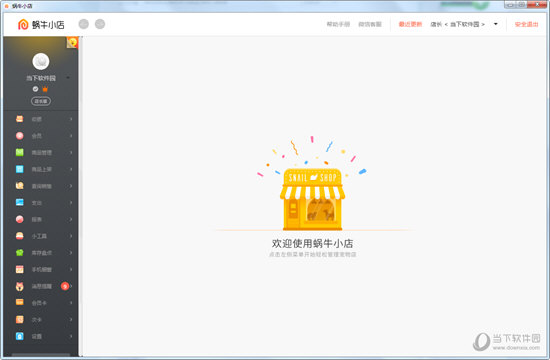Select the snail icon in sidebar
550x360 pixels.
click(20, 186)
